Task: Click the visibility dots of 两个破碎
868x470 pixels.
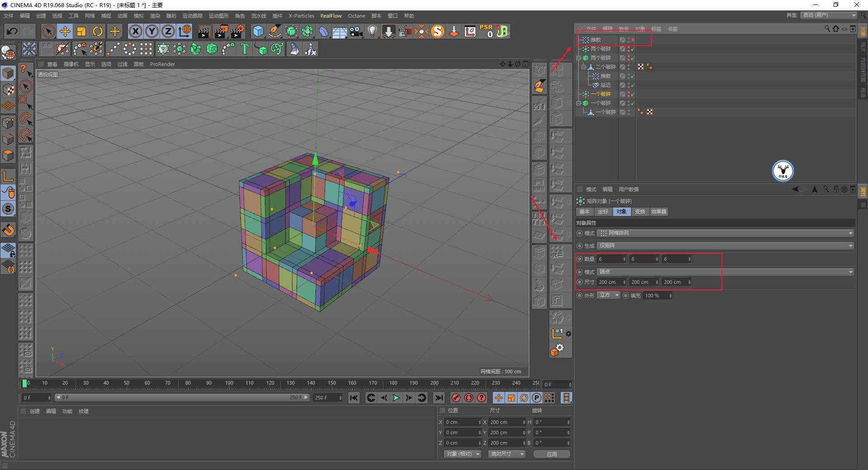Action: pyautogui.click(x=628, y=48)
